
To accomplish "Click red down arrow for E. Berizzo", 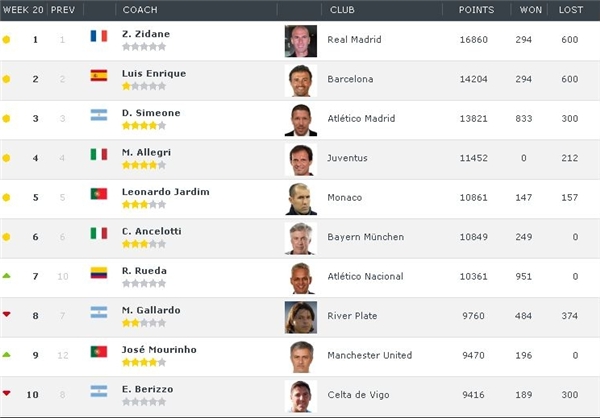I will coord(6,394).
